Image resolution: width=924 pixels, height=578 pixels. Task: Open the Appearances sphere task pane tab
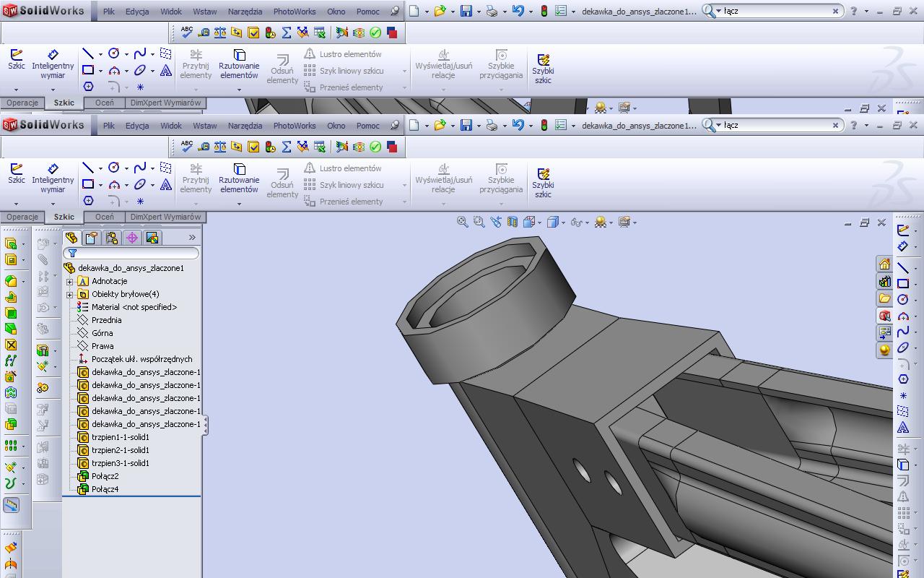tap(884, 350)
